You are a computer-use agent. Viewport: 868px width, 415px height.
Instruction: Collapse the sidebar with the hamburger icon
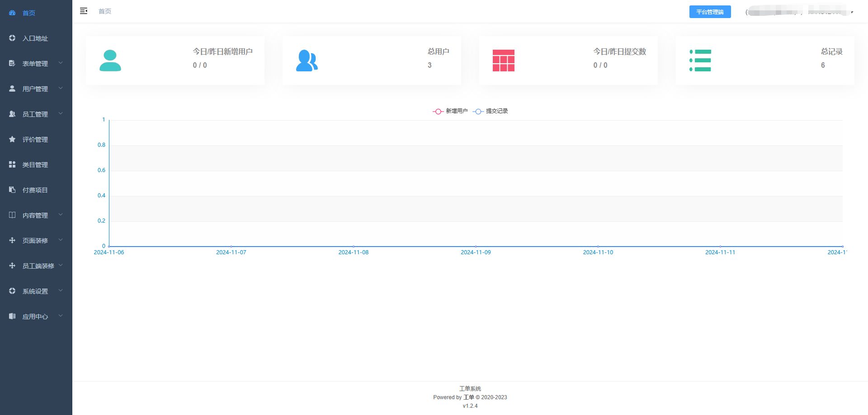pyautogui.click(x=84, y=11)
